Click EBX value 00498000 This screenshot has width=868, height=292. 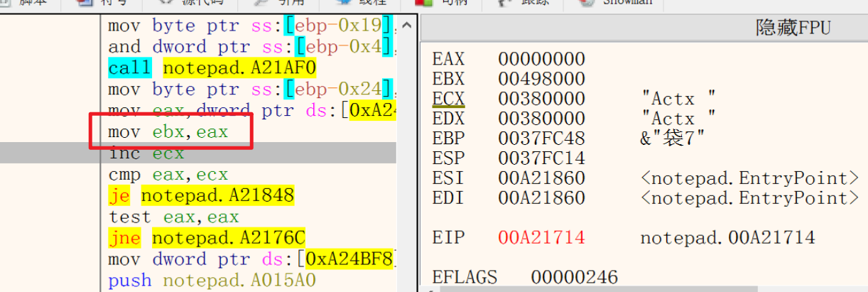tap(541, 78)
